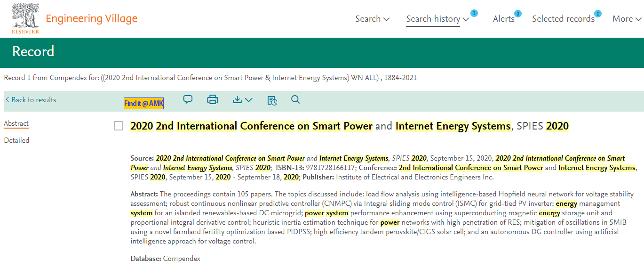Click the Elsevier tree logo

pos(25,18)
